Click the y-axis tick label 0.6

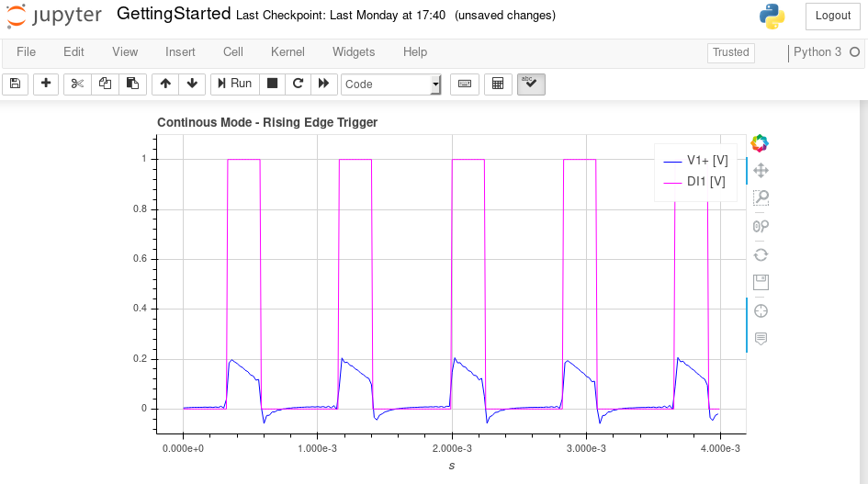click(x=140, y=259)
